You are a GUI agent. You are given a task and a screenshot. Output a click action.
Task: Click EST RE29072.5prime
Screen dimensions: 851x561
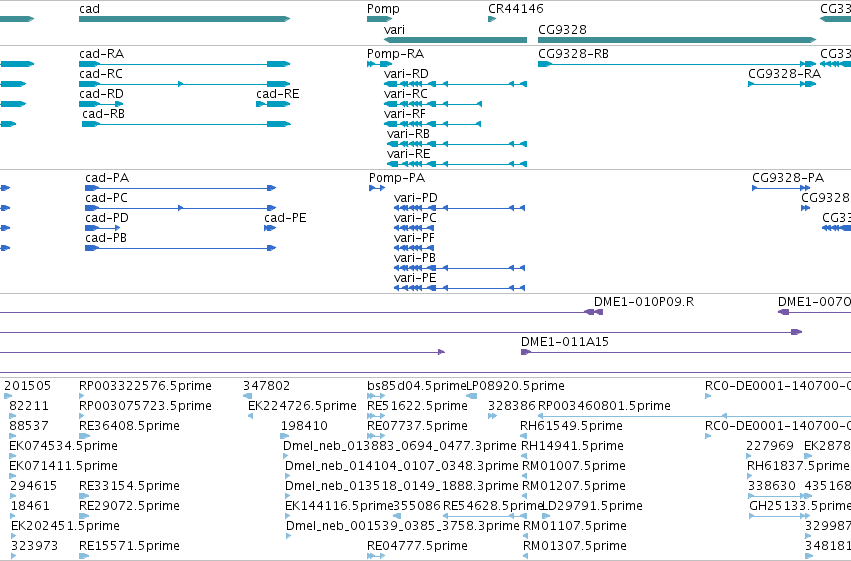tap(84, 516)
